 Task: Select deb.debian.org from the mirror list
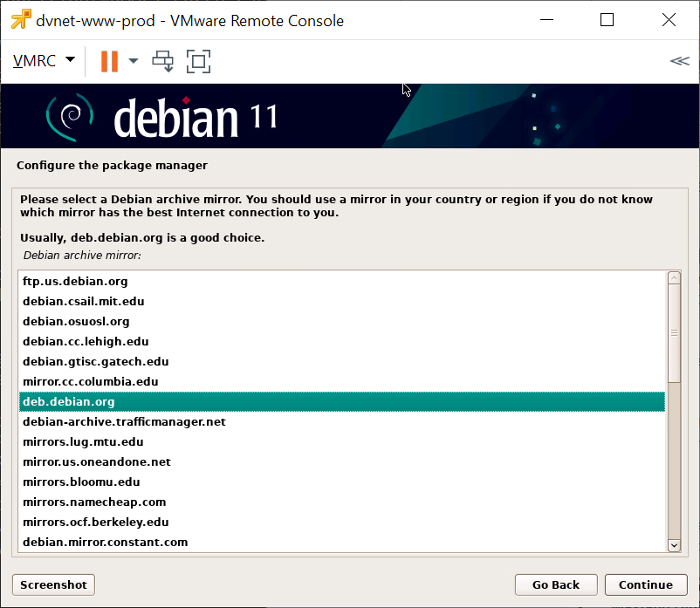(69, 402)
